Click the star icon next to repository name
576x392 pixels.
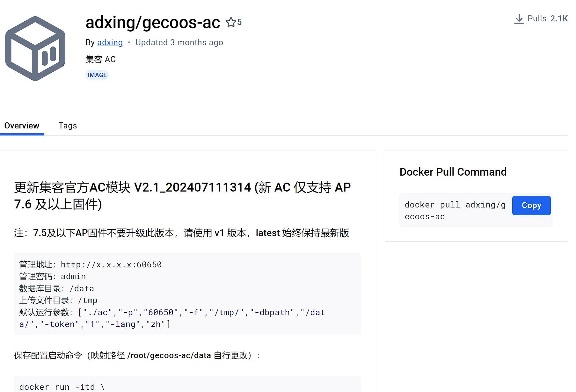(x=231, y=22)
